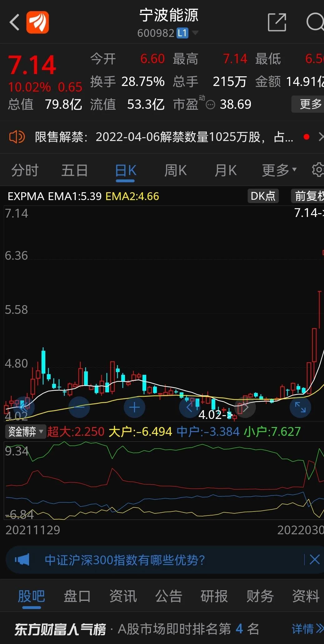
Task: Open the 资金博弈 indicator dropdown
Action: pyautogui.click(x=26, y=432)
